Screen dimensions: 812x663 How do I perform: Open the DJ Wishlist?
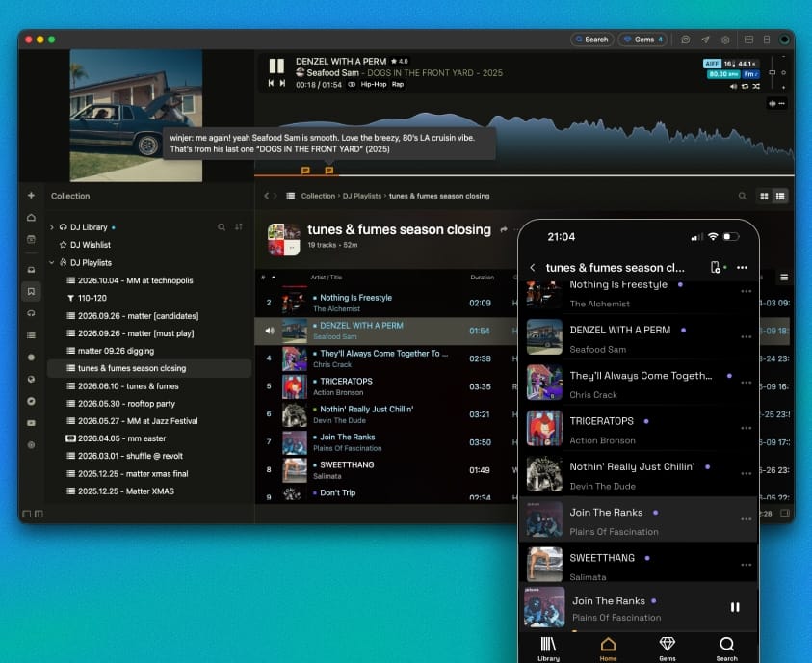(85, 245)
